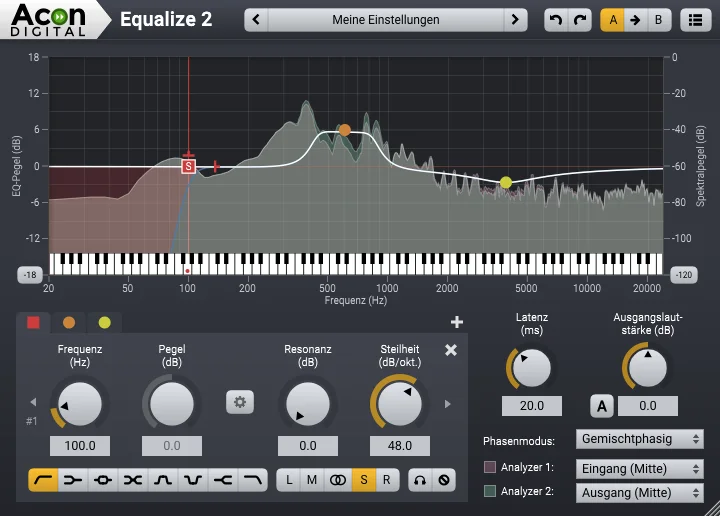Copy settings A to B with arrow
720x516 pixels.
click(635, 20)
